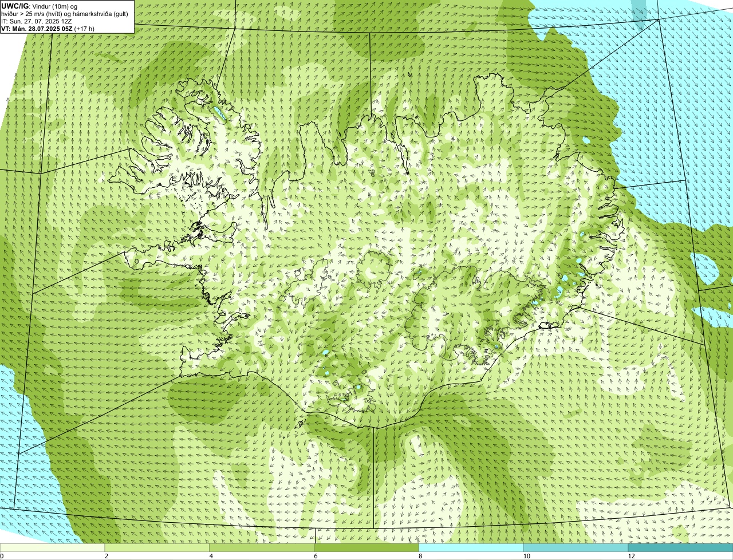The height and width of the screenshot is (560, 733).
Task: Click the legend scale label '6'
Action: pyautogui.click(x=316, y=556)
